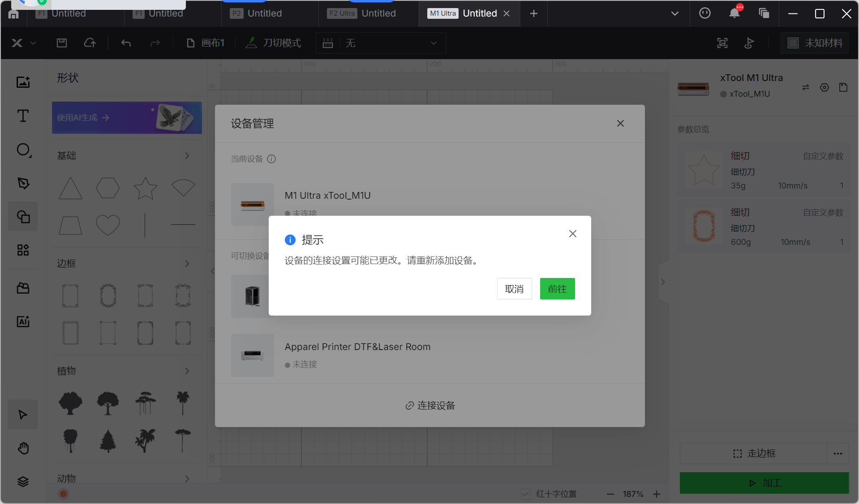Open the notifications bell
Image resolution: width=859 pixels, height=504 pixels.
[734, 13]
